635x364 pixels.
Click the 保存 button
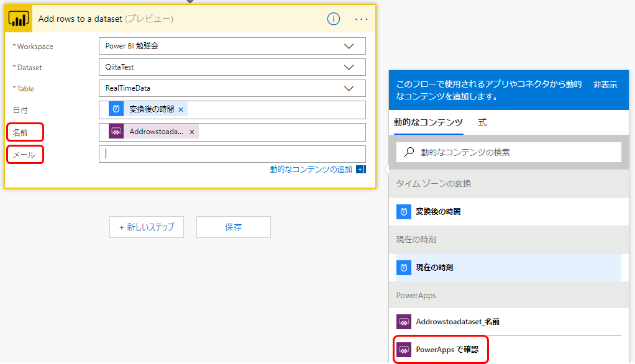(233, 227)
